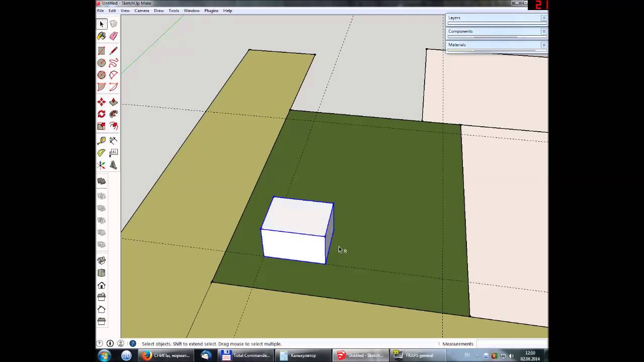The height and width of the screenshot is (362, 644).
Task: Select the Rotate tool
Action: click(x=102, y=114)
